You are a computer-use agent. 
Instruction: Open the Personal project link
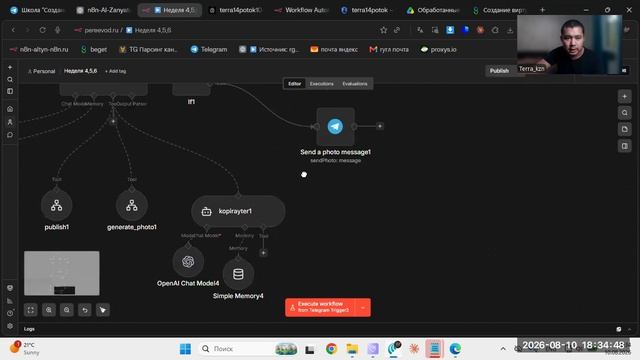(41, 71)
